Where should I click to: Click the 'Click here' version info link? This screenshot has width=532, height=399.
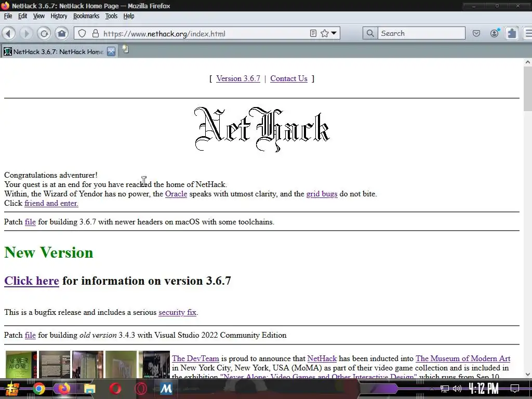click(32, 281)
